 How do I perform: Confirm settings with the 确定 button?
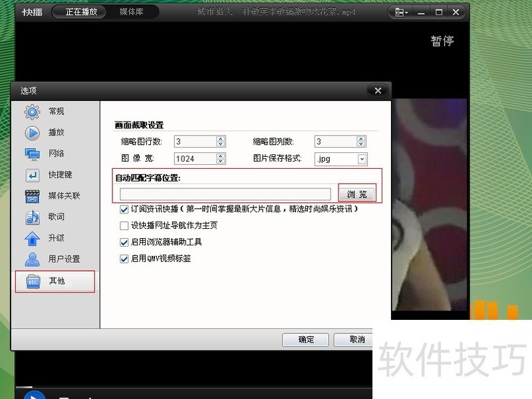(305, 340)
